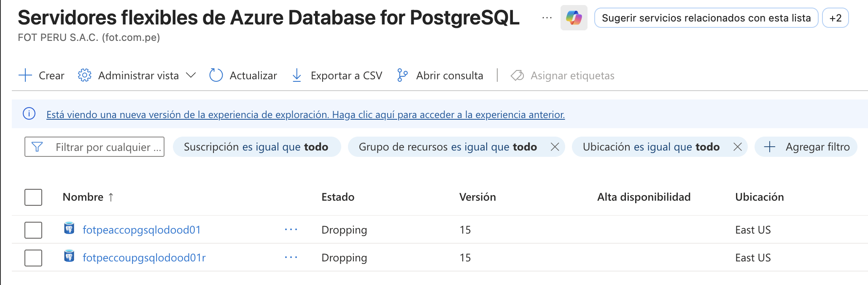Click East US in fotpeccoupgsqlodood01r row

[x=753, y=258]
